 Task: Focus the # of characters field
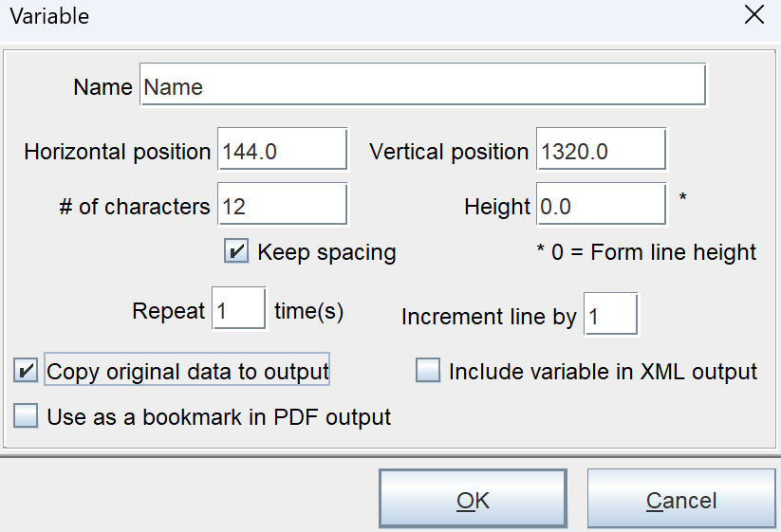[x=282, y=207]
